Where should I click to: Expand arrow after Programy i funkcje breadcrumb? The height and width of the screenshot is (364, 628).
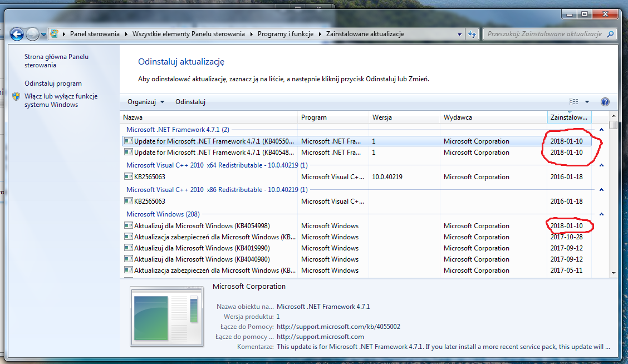[x=320, y=34]
